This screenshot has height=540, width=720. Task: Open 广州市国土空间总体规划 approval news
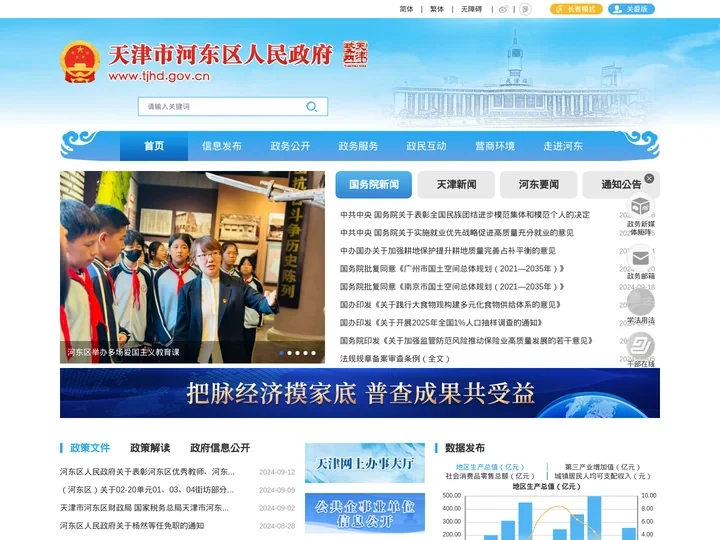point(452,269)
